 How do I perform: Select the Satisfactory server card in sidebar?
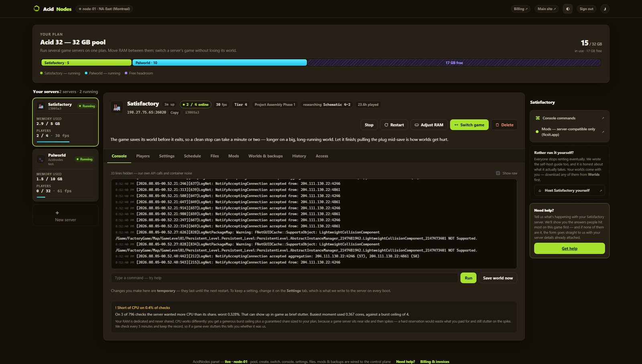65,122
